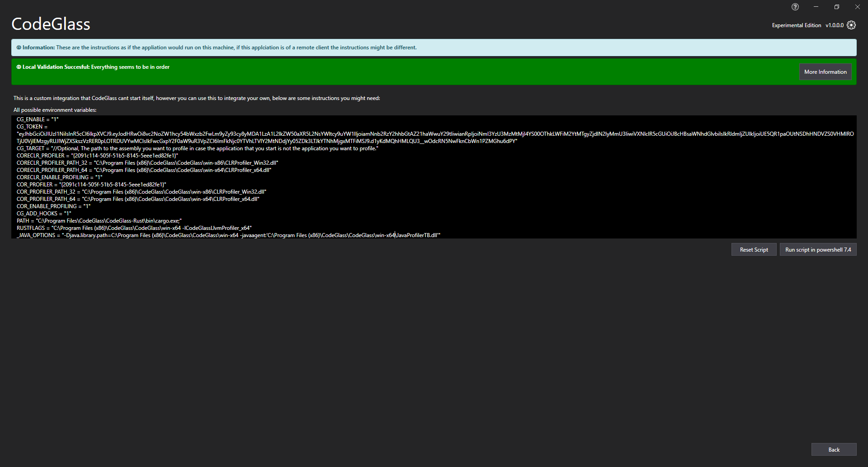
Task: Click the CORECLR_PROFILER GUID line
Action: point(97,156)
